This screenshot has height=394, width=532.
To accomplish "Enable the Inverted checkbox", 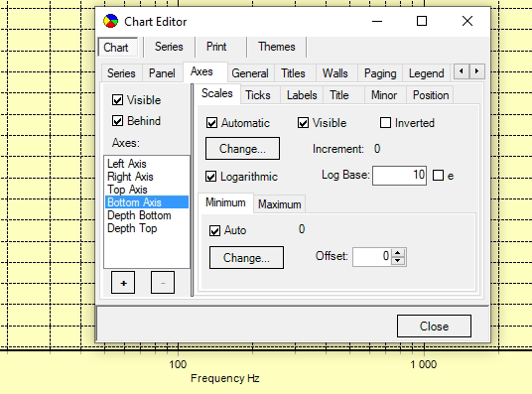I will (385, 123).
